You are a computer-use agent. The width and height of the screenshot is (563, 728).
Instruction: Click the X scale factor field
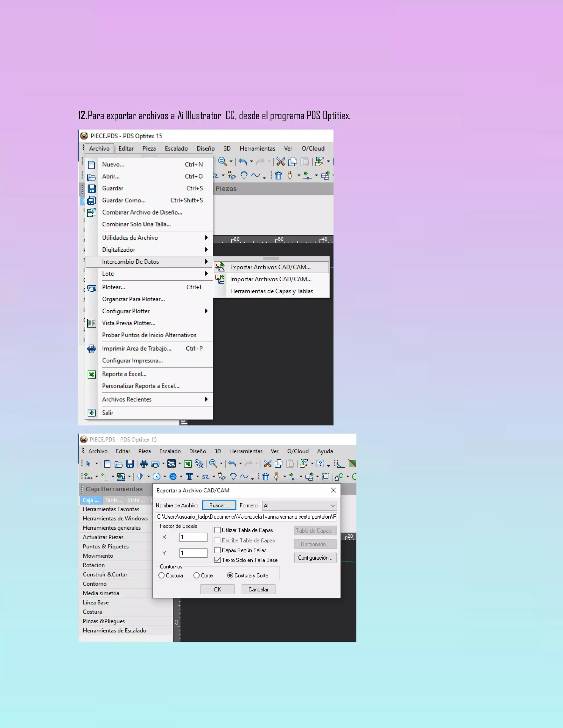(x=194, y=537)
